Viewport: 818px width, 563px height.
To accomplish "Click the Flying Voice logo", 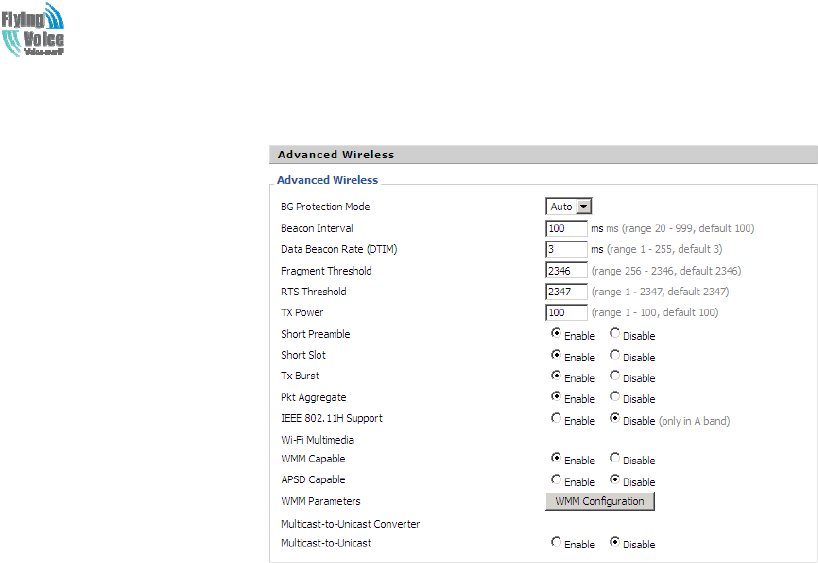I will pyautogui.click(x=32, y=29).
